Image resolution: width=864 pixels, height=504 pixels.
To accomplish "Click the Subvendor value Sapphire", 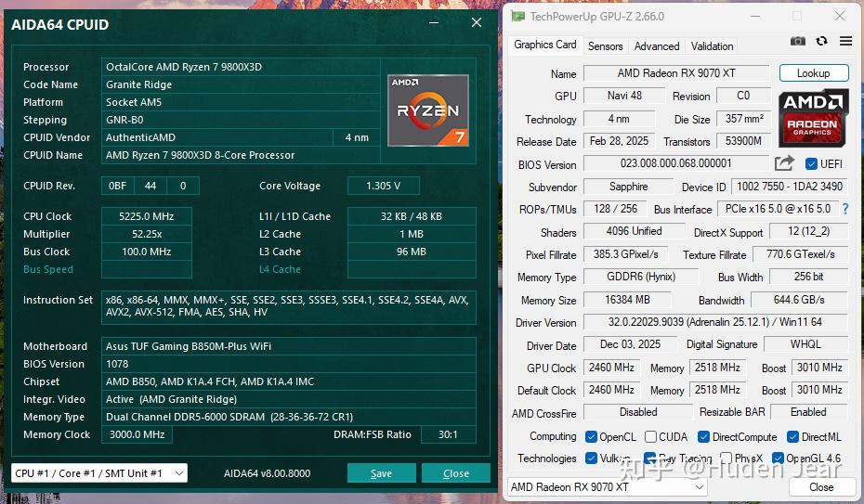I will pyautogui.click(x=629, y=187).
